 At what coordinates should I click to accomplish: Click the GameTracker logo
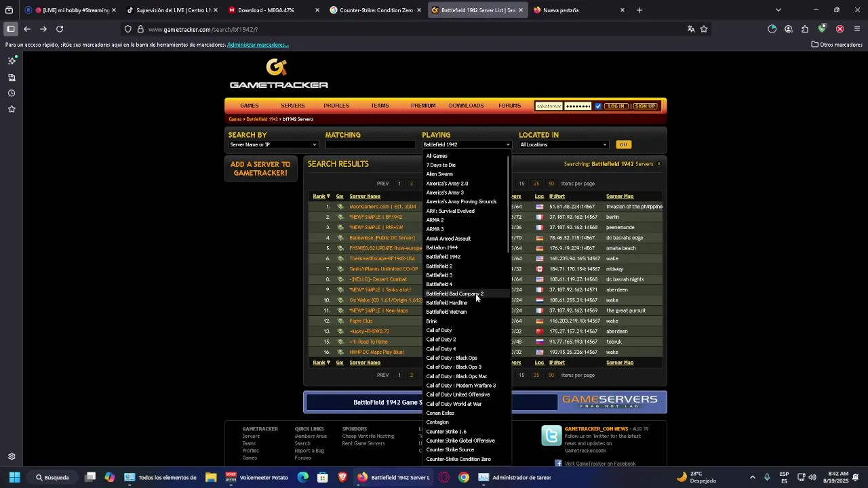(279, 74)
